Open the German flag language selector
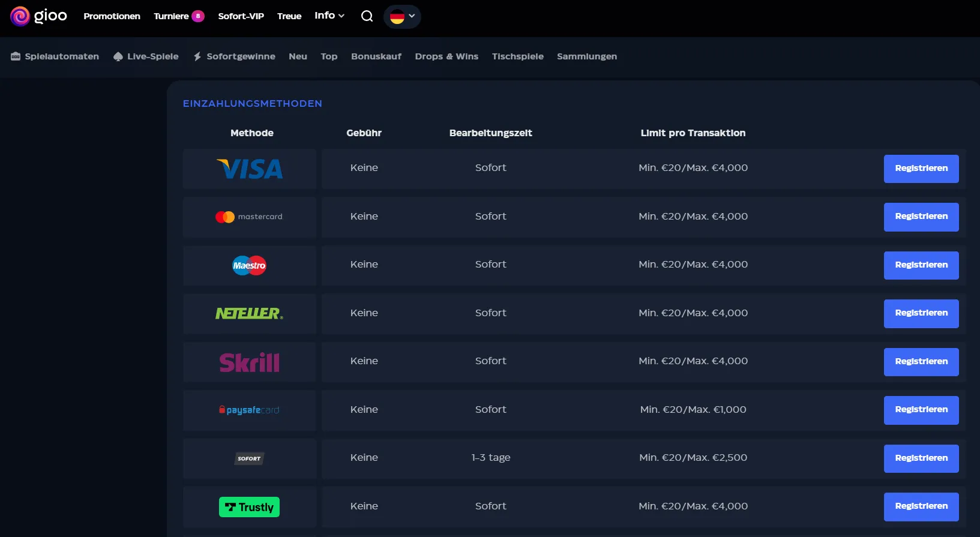Image resolution: width=980 pixels, height=537 pixels. click(x=402, y=16)
